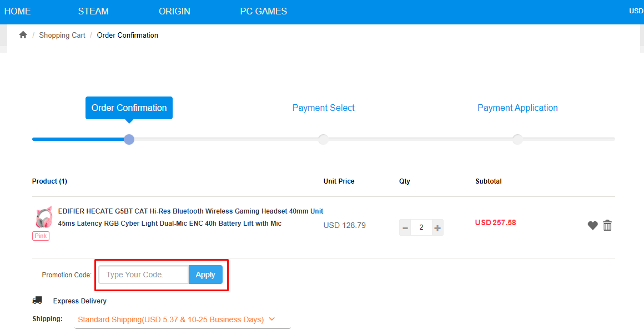
Task: Click the Qty column header
Action: click(405, 181)
